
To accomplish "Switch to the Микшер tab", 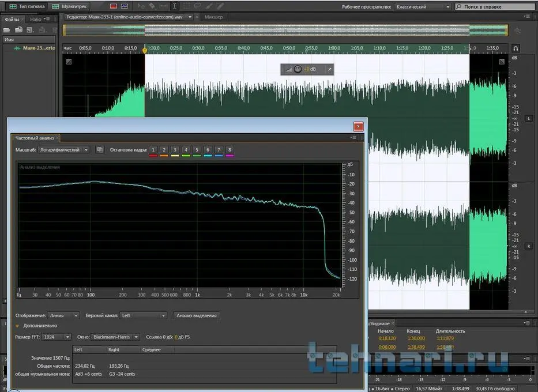I will 213,17.
